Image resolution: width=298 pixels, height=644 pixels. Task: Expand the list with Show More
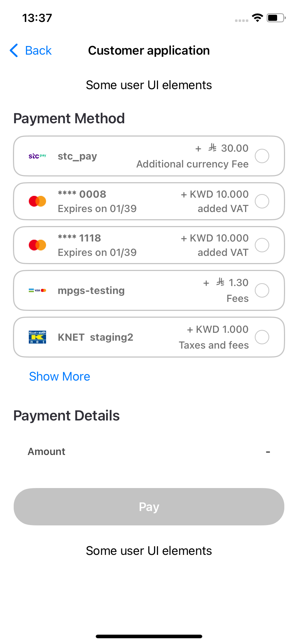click(x=60, y=376)
